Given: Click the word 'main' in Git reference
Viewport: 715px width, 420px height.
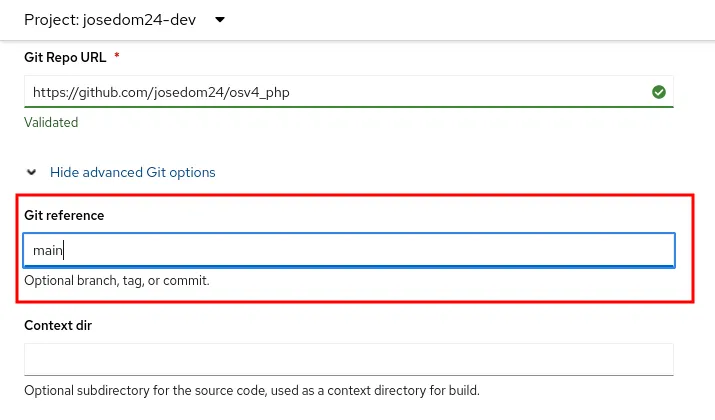Looking at the screenshot, I should click(x=48, y=250).
